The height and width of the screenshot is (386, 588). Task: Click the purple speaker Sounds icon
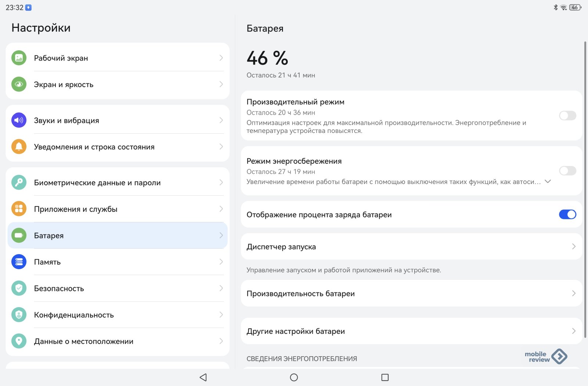coord(19,120)
